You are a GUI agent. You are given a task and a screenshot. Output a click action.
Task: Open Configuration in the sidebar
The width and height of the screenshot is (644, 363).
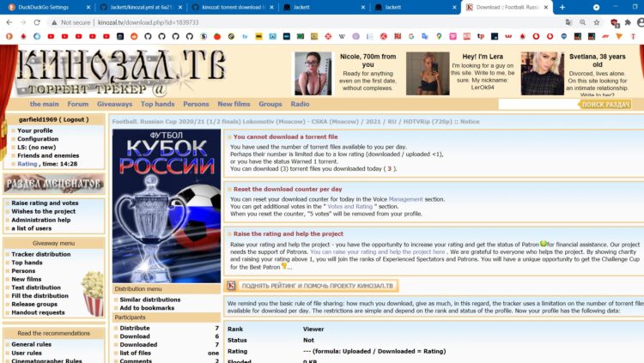click(x=38, y=139)
